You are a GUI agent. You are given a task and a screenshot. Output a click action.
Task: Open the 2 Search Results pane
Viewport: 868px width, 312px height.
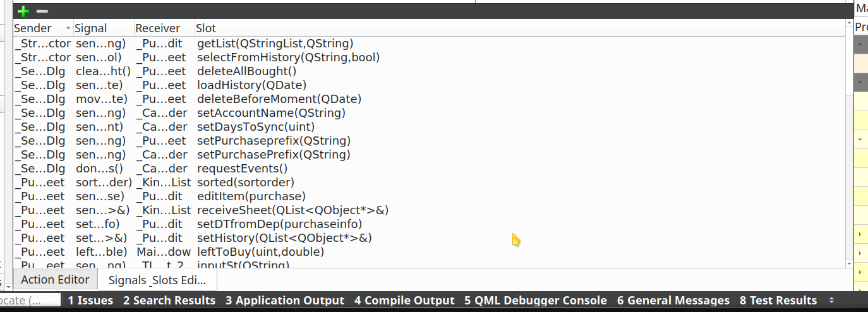(x=169, y=301)
